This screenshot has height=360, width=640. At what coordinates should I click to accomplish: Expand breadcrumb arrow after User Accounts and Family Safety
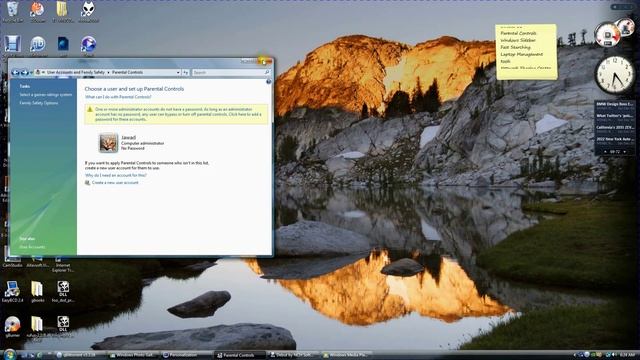coord(108,72)
